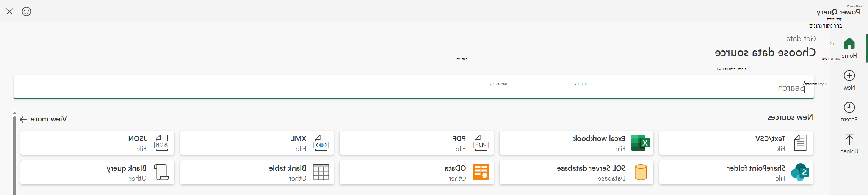Click the Get data label
The width and height of the screenshot is (868, 195).
coord(801,39)
